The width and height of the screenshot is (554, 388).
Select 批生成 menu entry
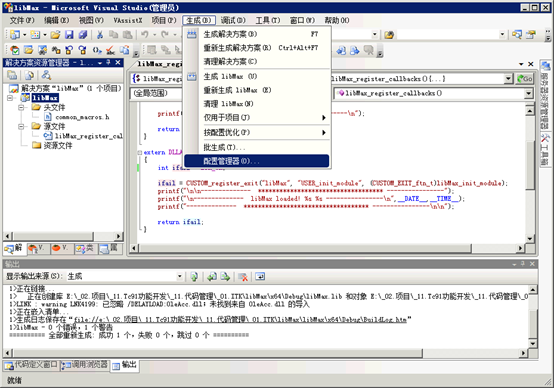coord(257,147)
